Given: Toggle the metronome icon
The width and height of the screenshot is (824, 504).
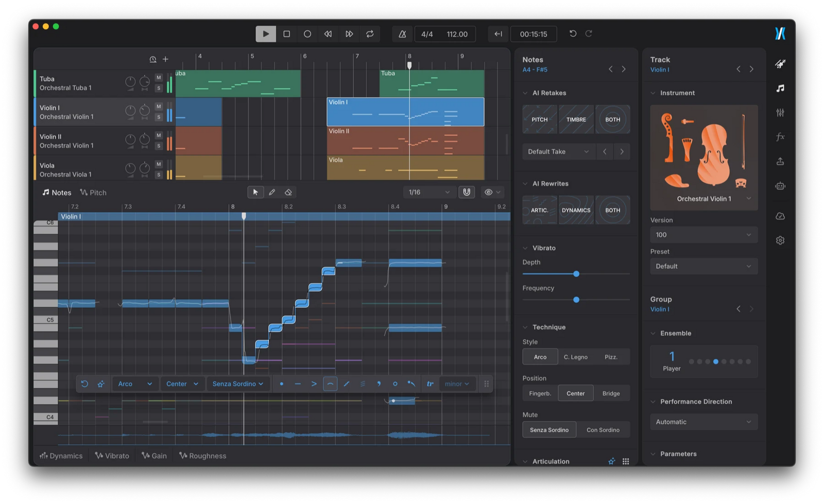Looking at the screenshot, I should click(x=402, y=34).
